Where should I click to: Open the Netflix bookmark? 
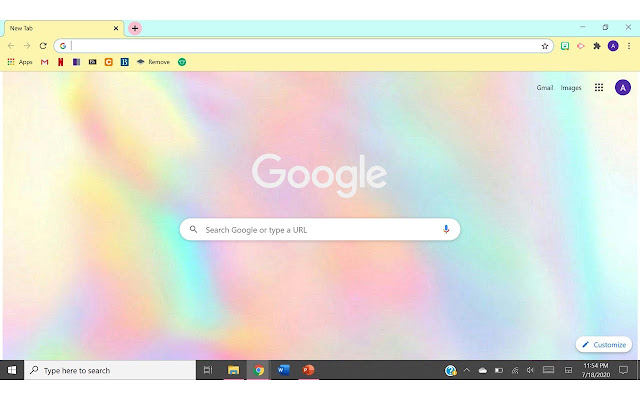(60, 62)
